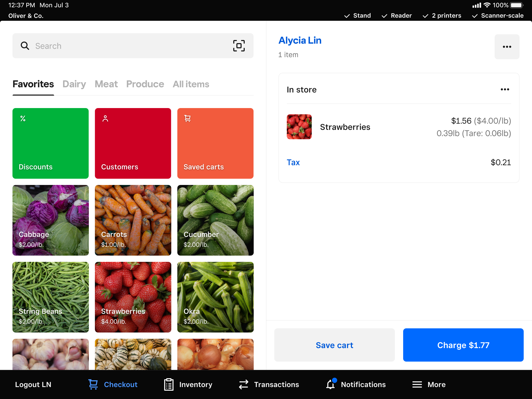The width and height of the screenshot is (532, 399).
Task: Open the Customers tile
Action: coord(133,143)
